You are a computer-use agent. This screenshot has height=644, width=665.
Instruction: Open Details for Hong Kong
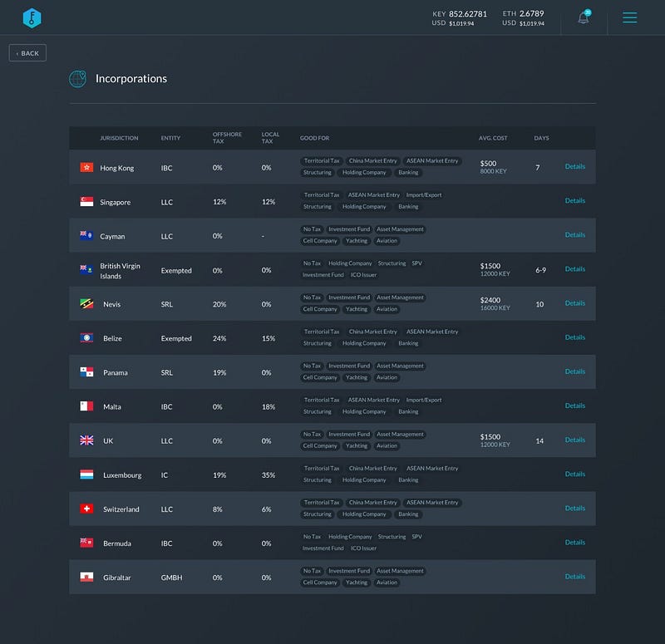point(574,167)
